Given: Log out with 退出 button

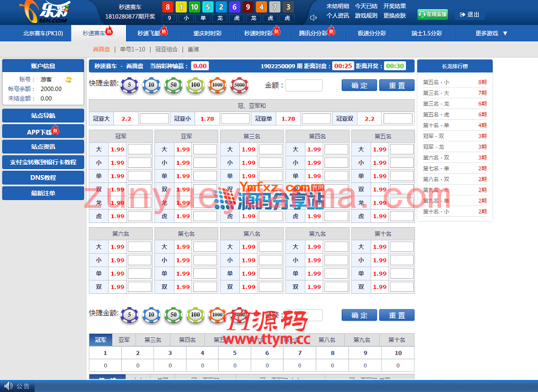Looking at the screenshot, I should coord(469,15).
